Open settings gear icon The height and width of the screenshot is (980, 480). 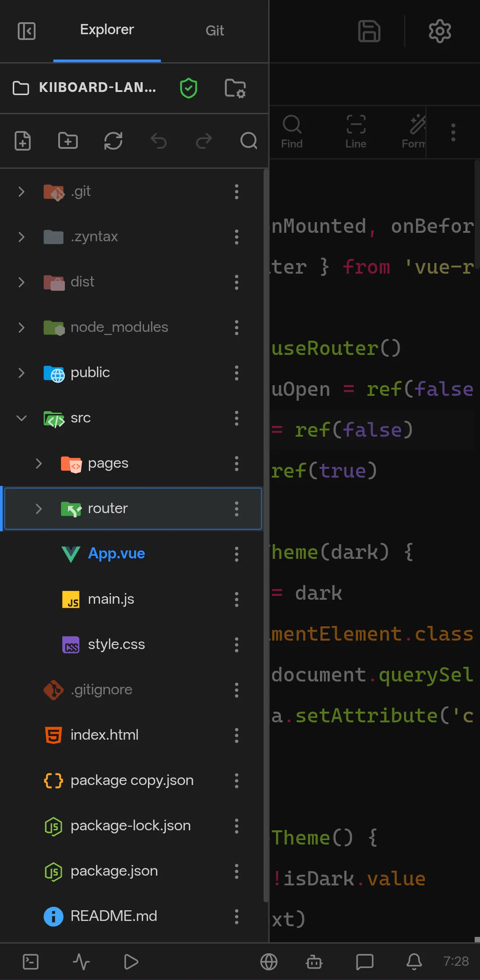point(440,31)
